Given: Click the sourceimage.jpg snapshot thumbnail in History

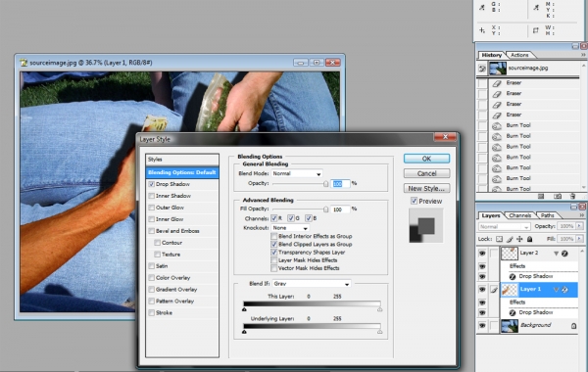Looking at the screenshot, I should (x=498, y=69).
